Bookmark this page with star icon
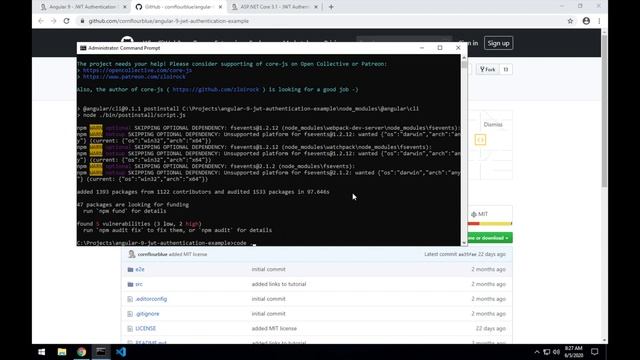 tap(570, 21)
